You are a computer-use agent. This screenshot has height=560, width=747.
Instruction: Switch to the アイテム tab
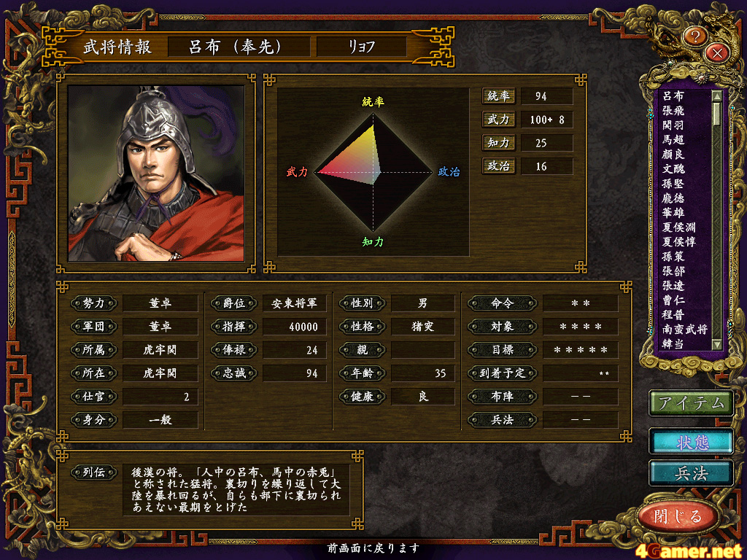[x=692, y=403]
